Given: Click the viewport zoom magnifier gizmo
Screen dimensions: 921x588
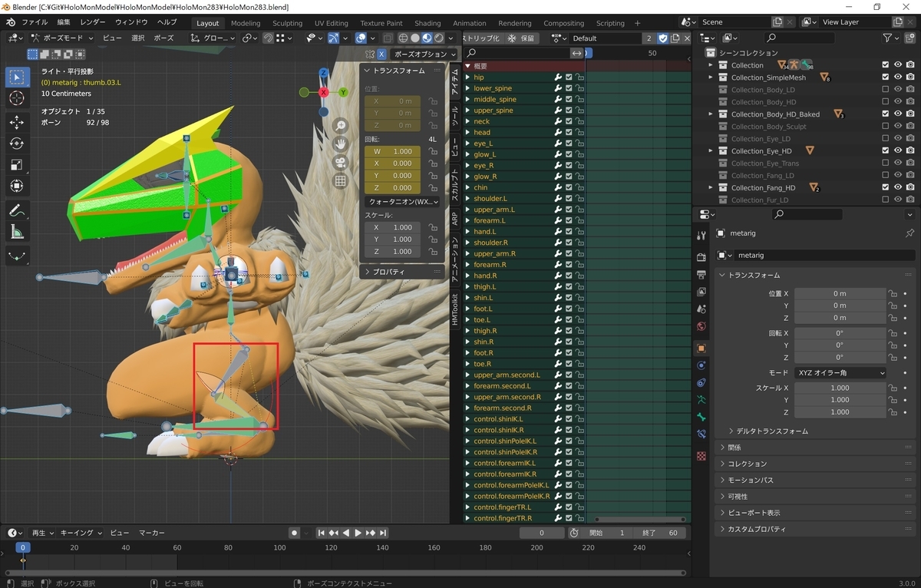Looking at the screenshot, I should click(341, 126).
